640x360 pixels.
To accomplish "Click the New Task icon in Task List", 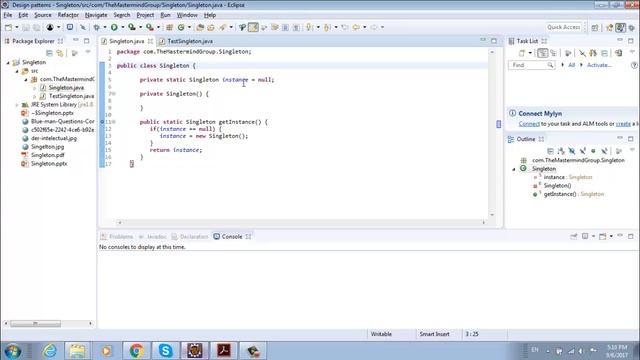I will [522, 53].
